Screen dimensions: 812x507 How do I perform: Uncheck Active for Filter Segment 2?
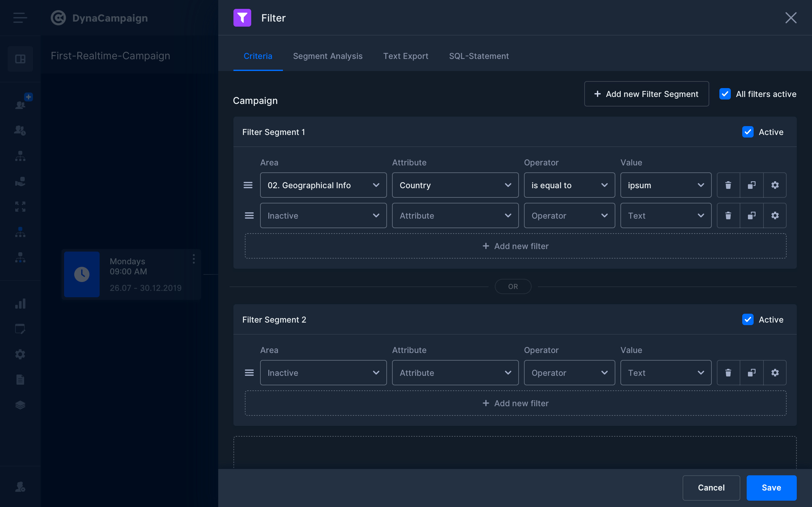(x=748, y=319)
